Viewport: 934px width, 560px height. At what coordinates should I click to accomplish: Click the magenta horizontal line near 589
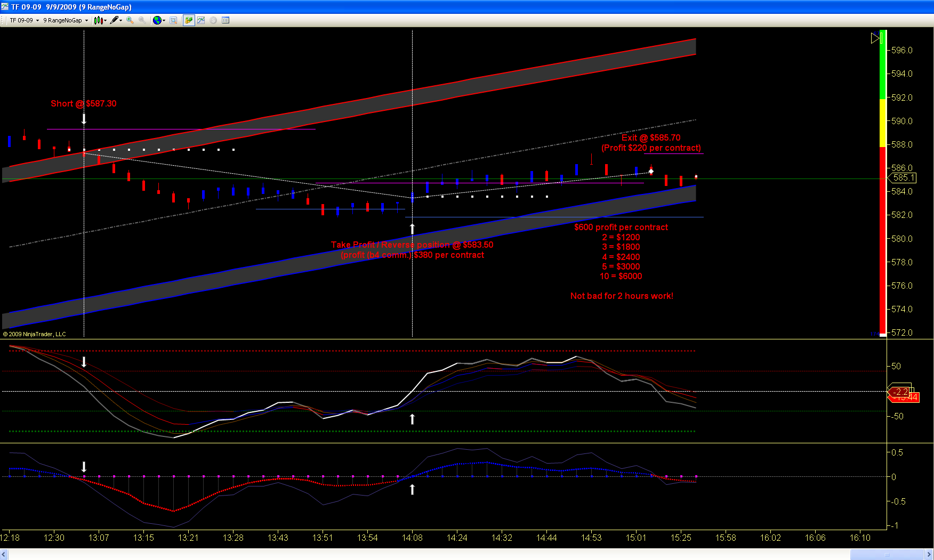181,129
